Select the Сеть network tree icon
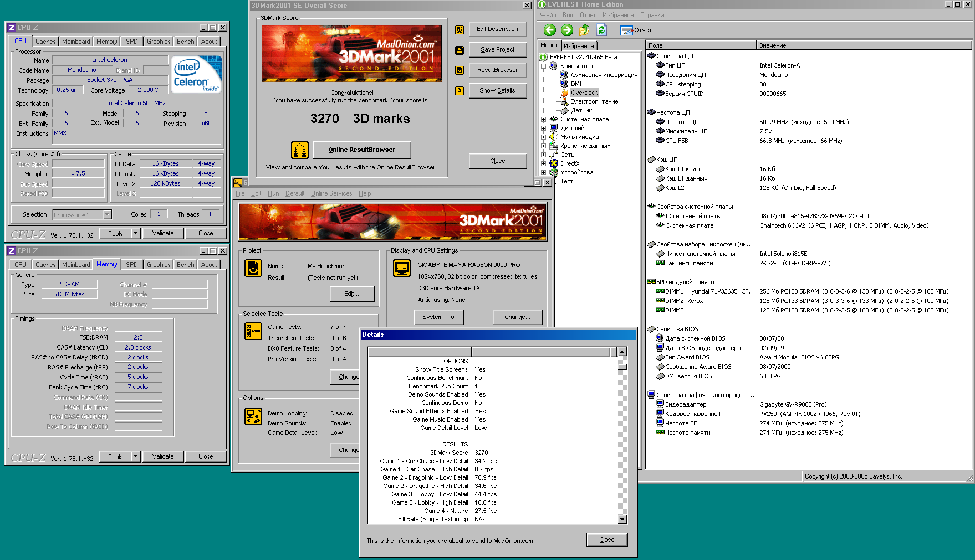The image size is (975, 560). (x=554, y=155)
